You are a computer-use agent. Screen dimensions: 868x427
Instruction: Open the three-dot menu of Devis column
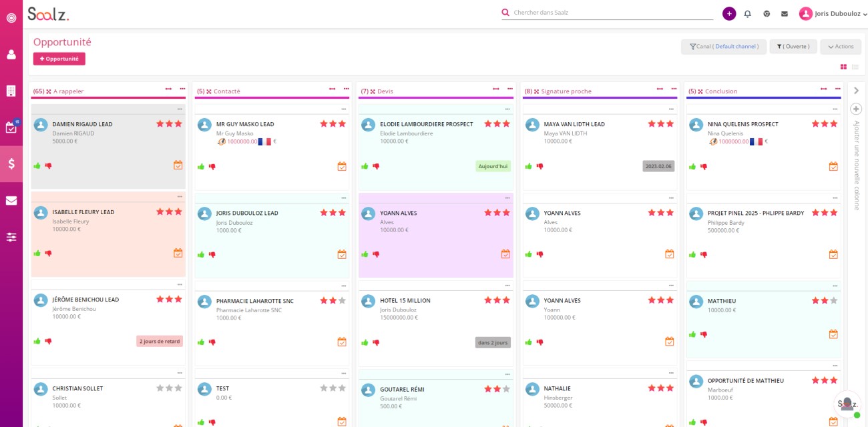click(510, 89)
